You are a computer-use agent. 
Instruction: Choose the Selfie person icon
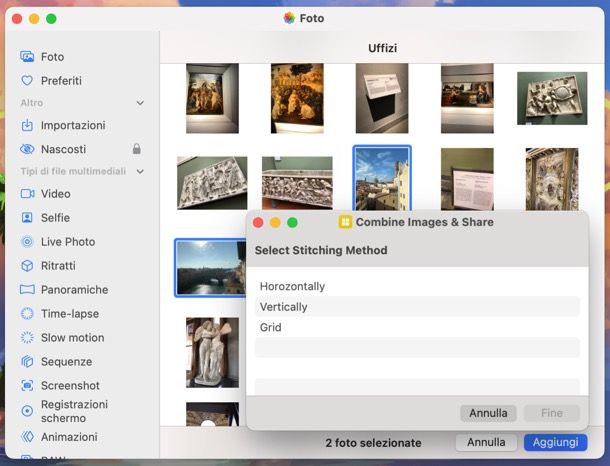27,217
